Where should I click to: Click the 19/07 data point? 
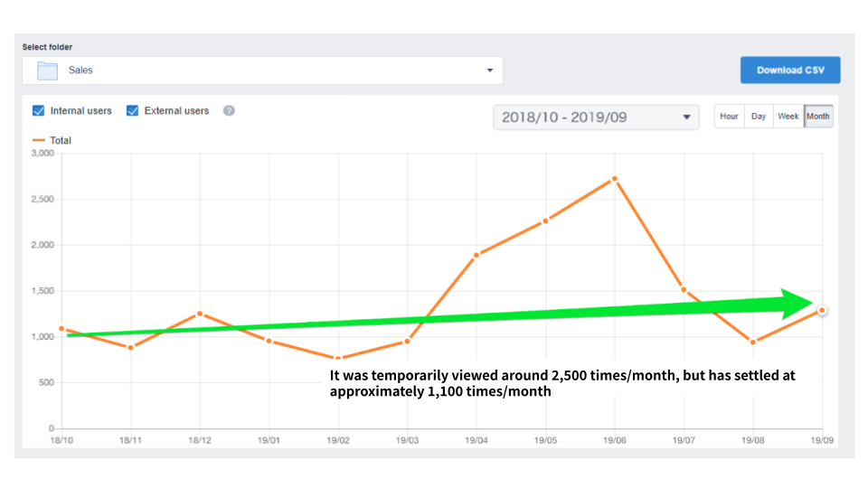[684, 290]
